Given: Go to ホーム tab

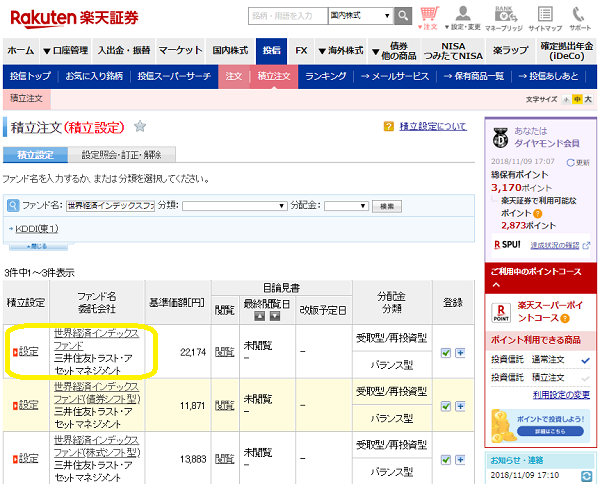Looking at the screenshot, I should [21, 51].
